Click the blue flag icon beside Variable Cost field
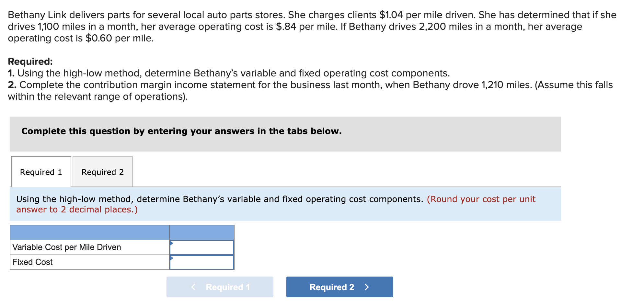The height and width of the screenshot is (307, 644). point(172,243)
